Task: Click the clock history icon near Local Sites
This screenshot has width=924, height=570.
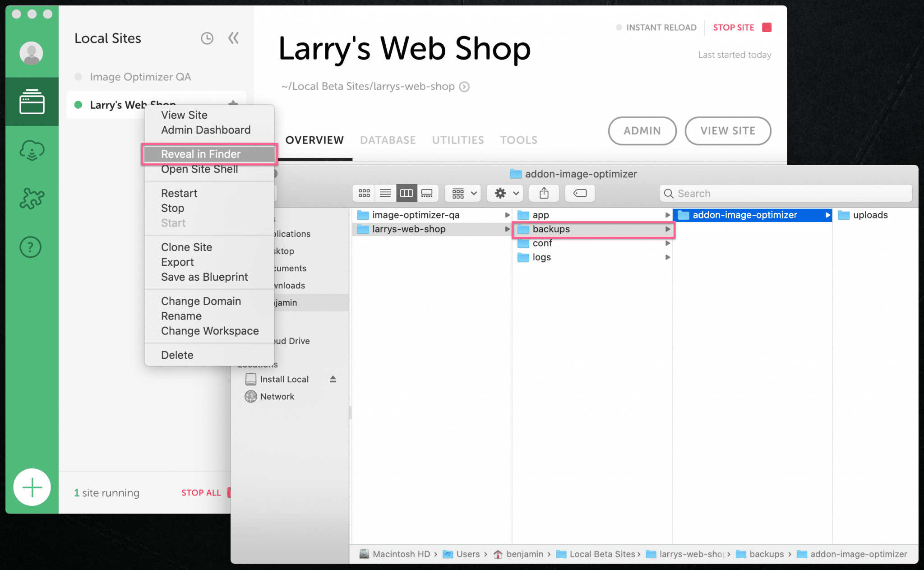Action: [207, 38]
